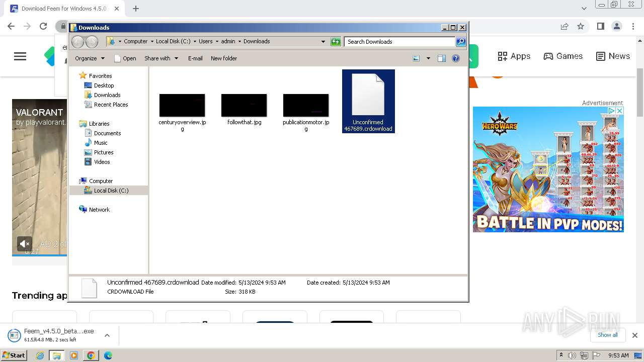Open Pictures library
The width and height of the screenshot is (644, 362).
104,152
